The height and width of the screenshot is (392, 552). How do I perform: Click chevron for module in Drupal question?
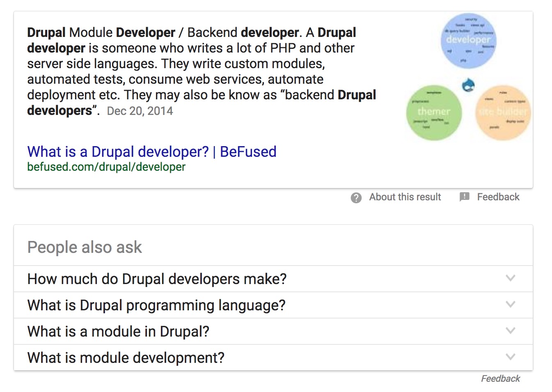tap(510, 331)
